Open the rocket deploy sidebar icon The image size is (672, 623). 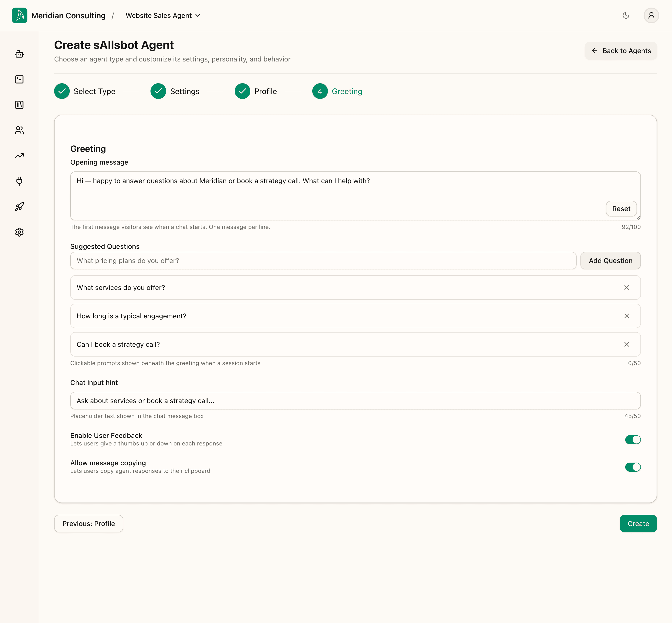20,207
